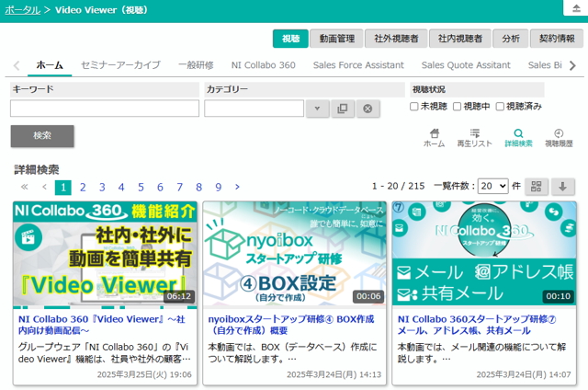Go to the previous page arrow
This screenshot has height=390, width=588.
point(45,187)
